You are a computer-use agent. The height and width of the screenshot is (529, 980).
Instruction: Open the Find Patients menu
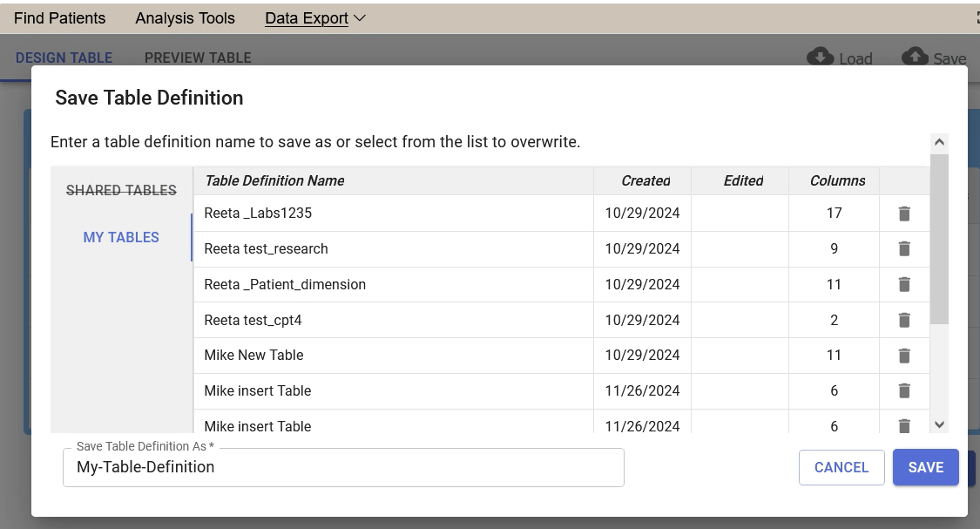pyautogui.click(x=59, y=18)
